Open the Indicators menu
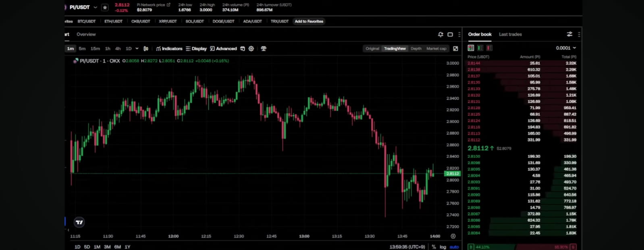The height and width of the screenshot is (250, 644). point(169,48)
